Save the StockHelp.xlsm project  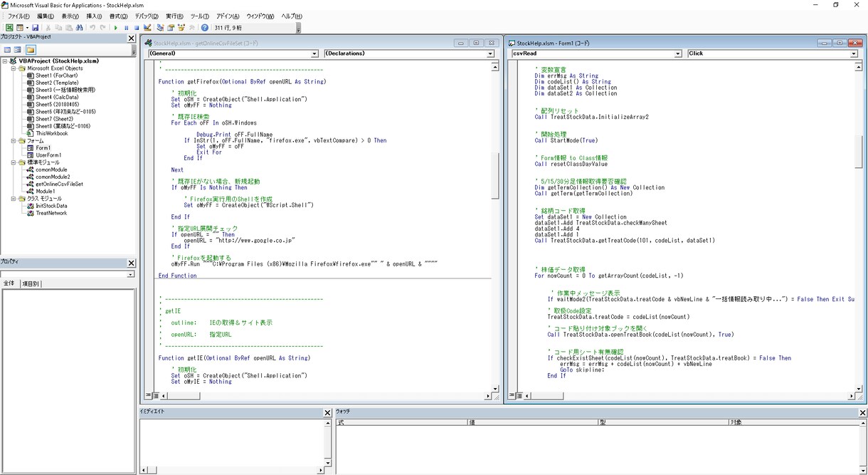click(x=35, y=28)
